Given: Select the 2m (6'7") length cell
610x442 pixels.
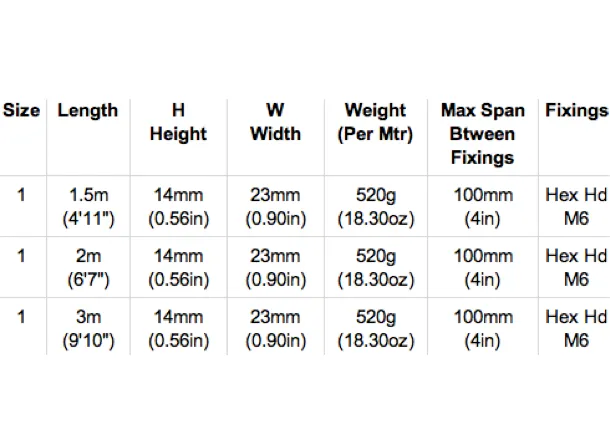Looking at the screenshot, I should [89, 268].
